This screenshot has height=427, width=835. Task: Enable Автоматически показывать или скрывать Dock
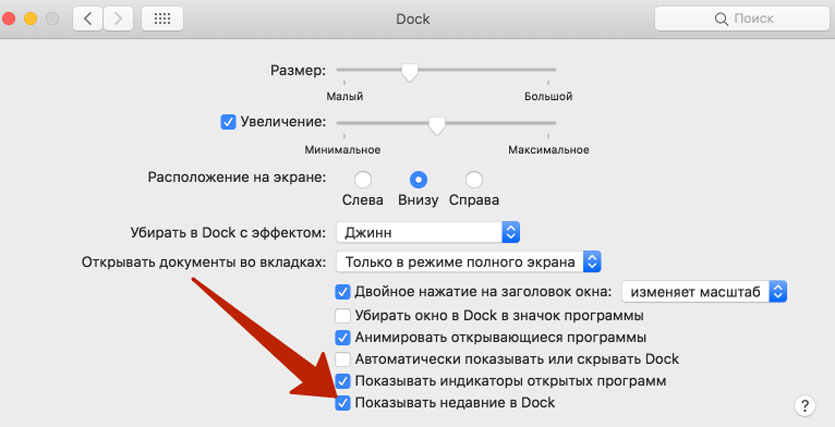coord(343,359)
